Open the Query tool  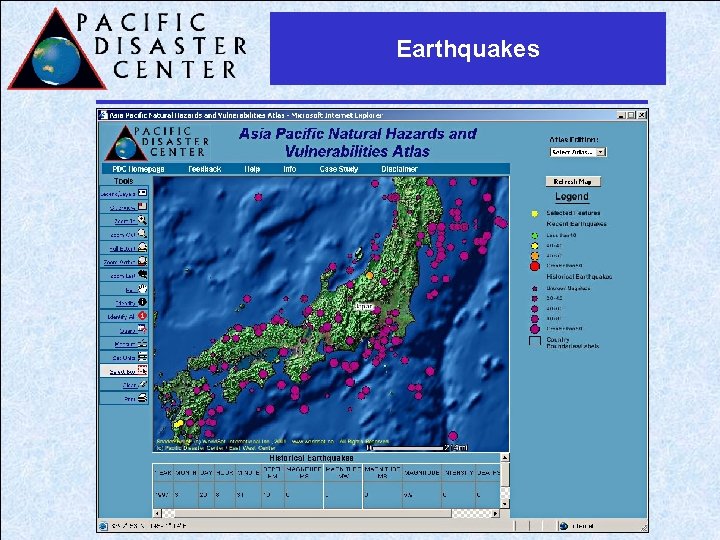click(143, 329)
